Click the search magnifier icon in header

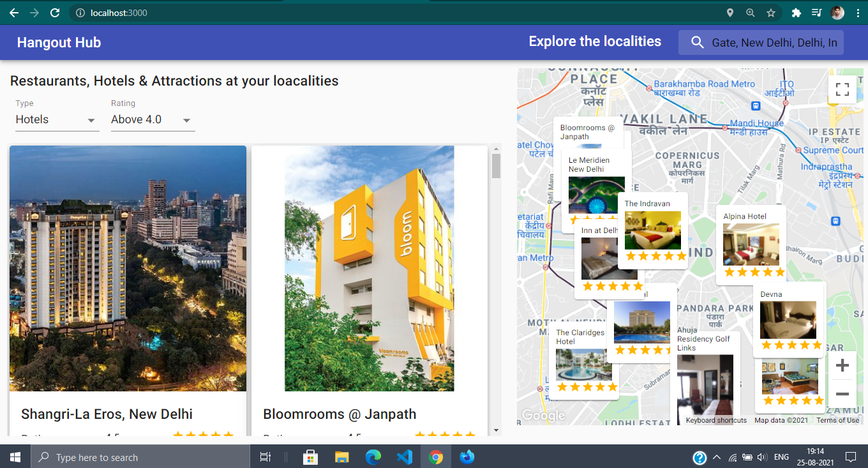coord(696,43)
